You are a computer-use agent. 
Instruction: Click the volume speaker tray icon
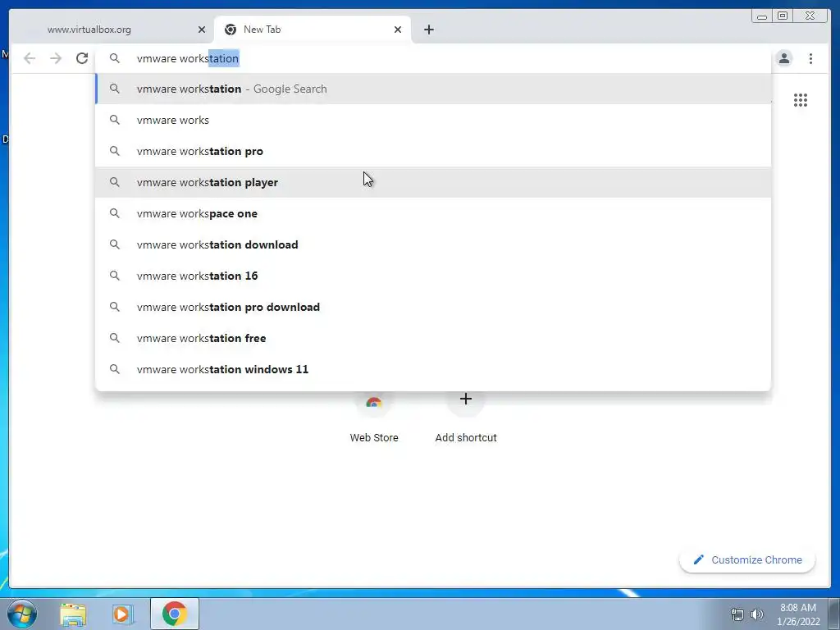click(757, 614)
